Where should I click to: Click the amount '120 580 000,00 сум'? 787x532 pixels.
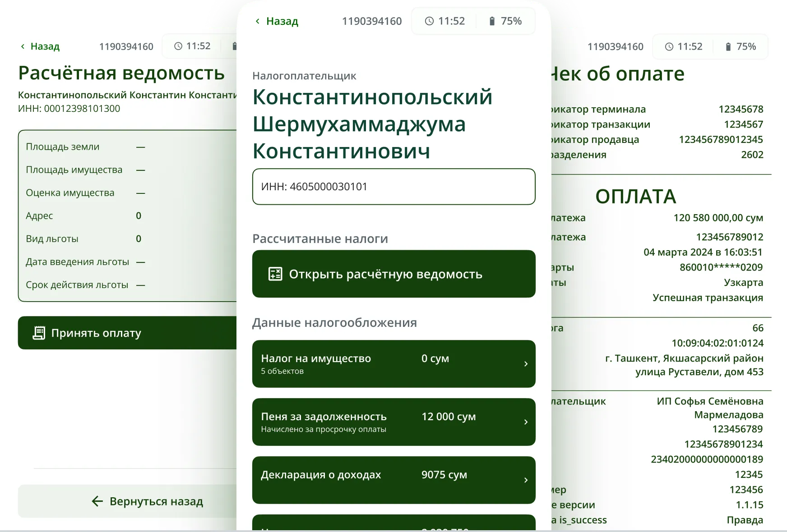coord(718,218)
